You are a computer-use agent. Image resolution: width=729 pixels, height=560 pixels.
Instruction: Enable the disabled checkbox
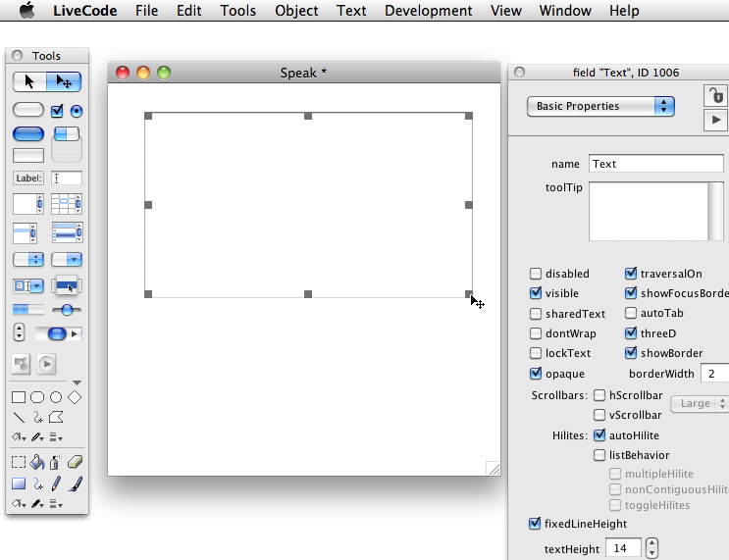click(x=536, y=274)
